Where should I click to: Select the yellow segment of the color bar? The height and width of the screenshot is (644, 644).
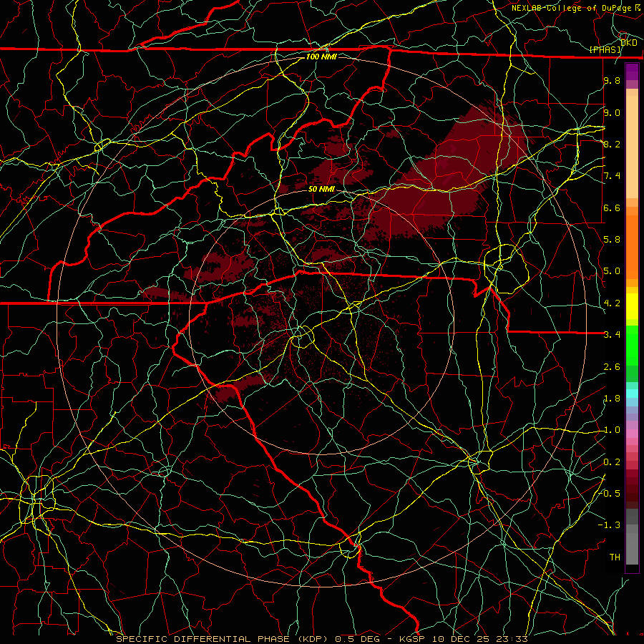coord(632,306)
